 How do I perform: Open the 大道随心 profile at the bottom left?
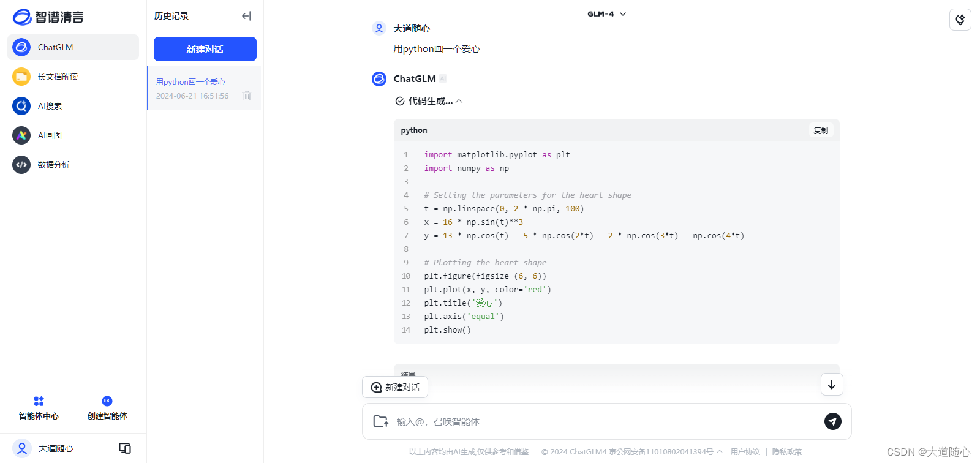(43, 448)
